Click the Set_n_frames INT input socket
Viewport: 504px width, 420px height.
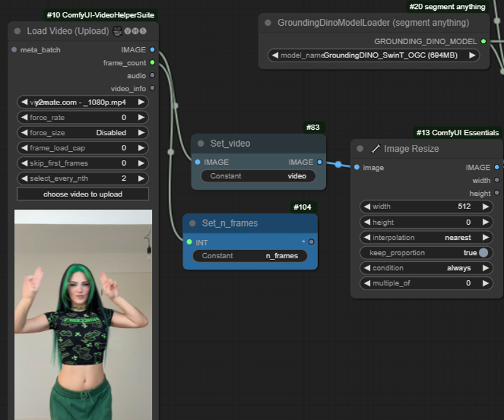point(190,242)
